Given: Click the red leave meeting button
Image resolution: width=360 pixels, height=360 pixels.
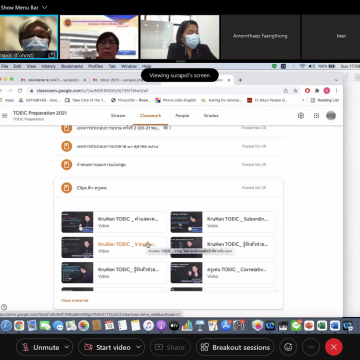Looking at the screenshot, I should (334, 347).
